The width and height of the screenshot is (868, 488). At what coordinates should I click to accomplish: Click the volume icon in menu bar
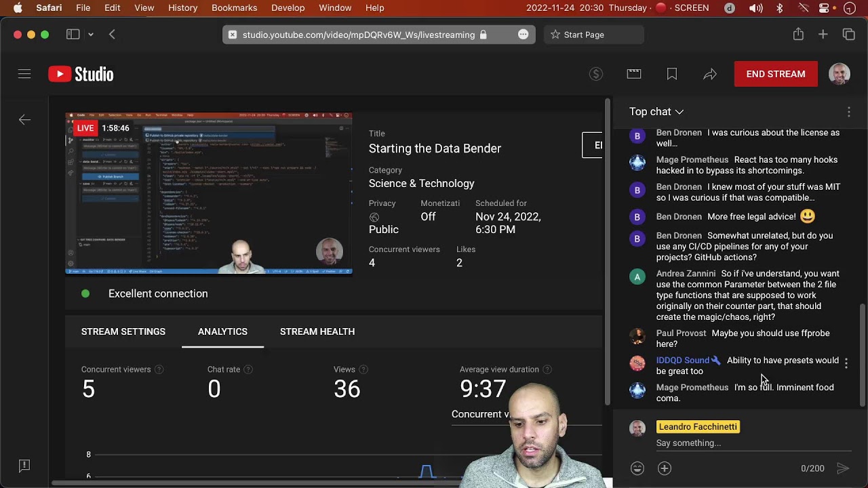pos(756,8)
